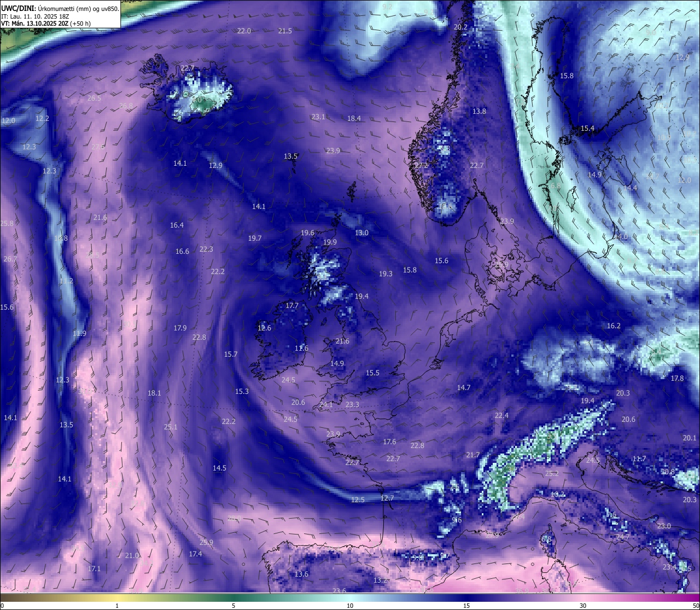Click the map value 17.7

(x=292, y=306)
